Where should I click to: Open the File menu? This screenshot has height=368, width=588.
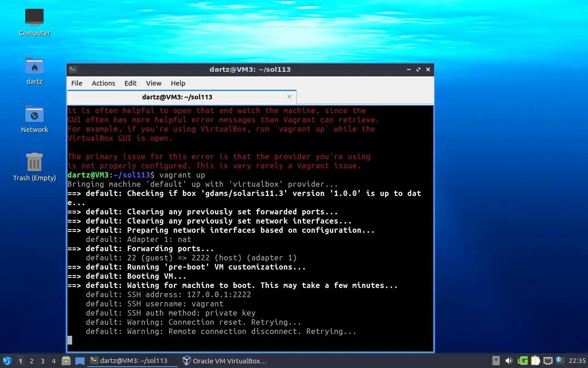[77, 83]
